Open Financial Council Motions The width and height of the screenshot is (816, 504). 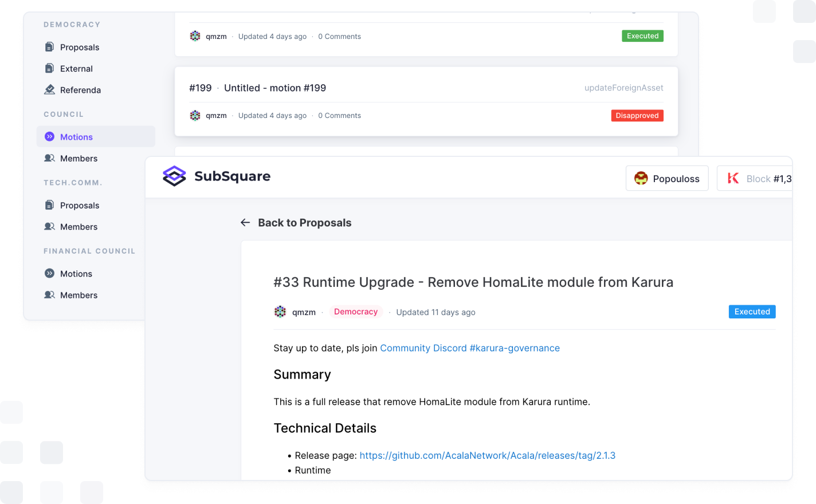click(76, 274)
